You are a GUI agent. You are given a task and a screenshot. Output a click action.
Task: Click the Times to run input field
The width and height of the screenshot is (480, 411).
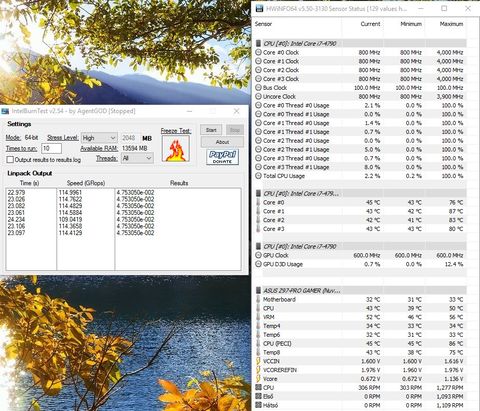(51, 148)
